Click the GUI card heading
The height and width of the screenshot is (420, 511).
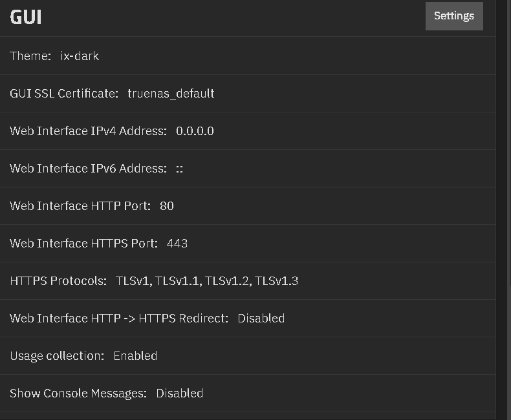coord(26,17)
